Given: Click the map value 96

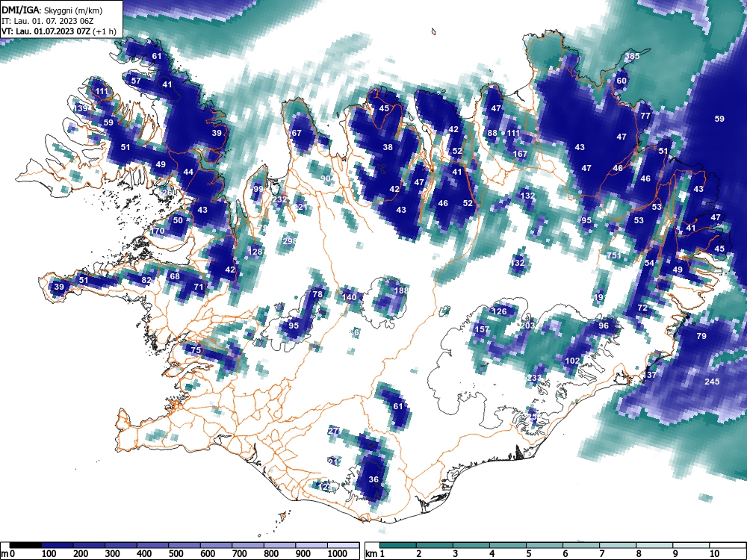Looking at the screenshot, I should (604, 326).
